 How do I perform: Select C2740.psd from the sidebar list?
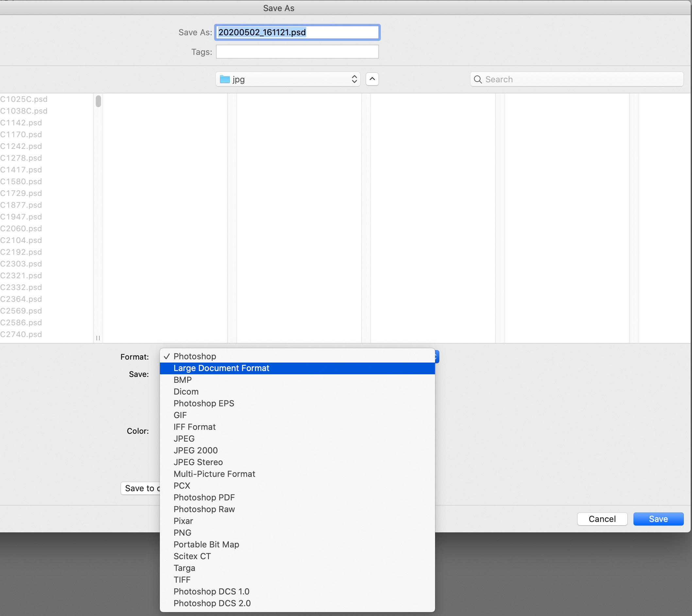click(22, 334)
